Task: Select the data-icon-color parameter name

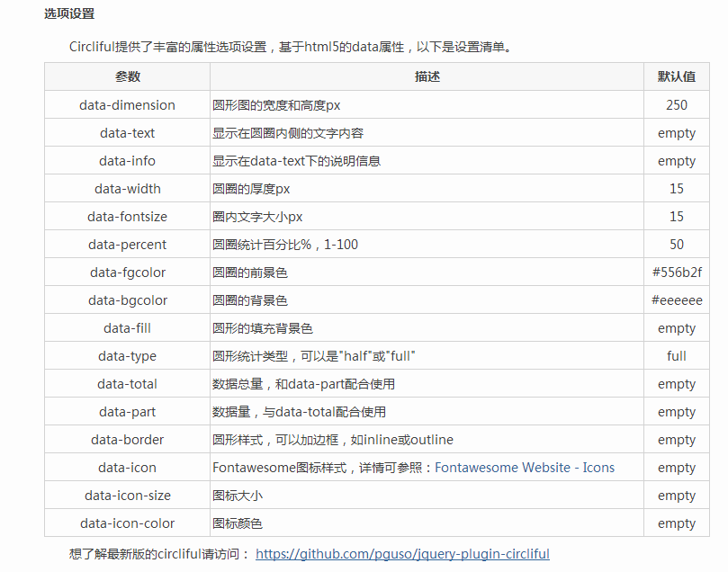Action: pyautogui.click(x=127, y=523)
